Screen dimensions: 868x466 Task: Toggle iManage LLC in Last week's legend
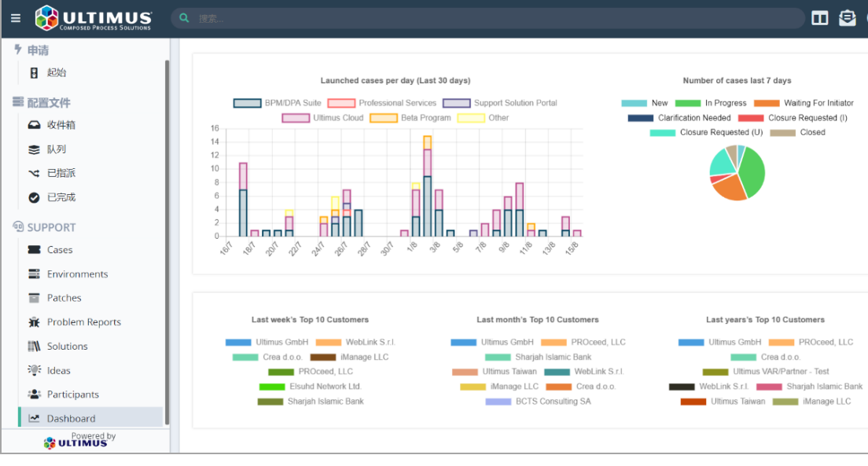point(349,357)
